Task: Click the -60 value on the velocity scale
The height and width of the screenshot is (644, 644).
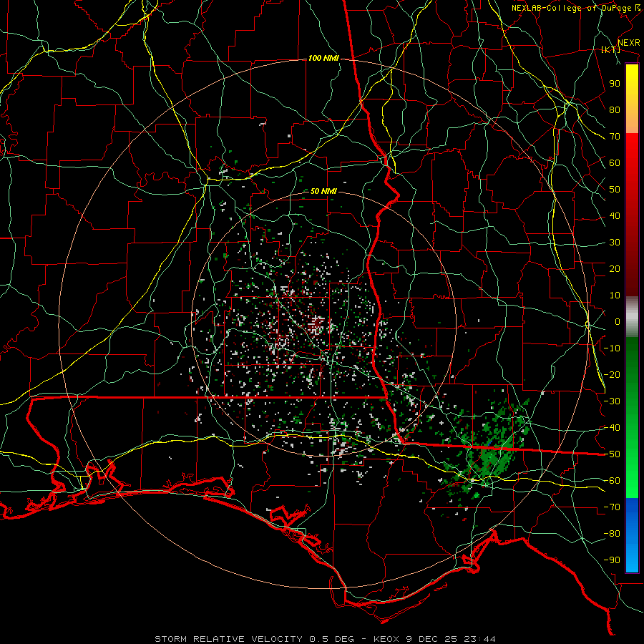Action: point(612,481)
